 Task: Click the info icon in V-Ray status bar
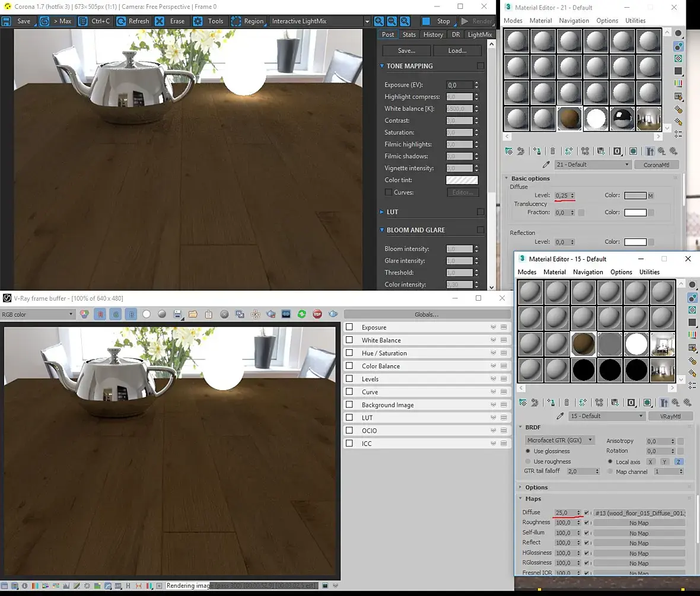24,586
